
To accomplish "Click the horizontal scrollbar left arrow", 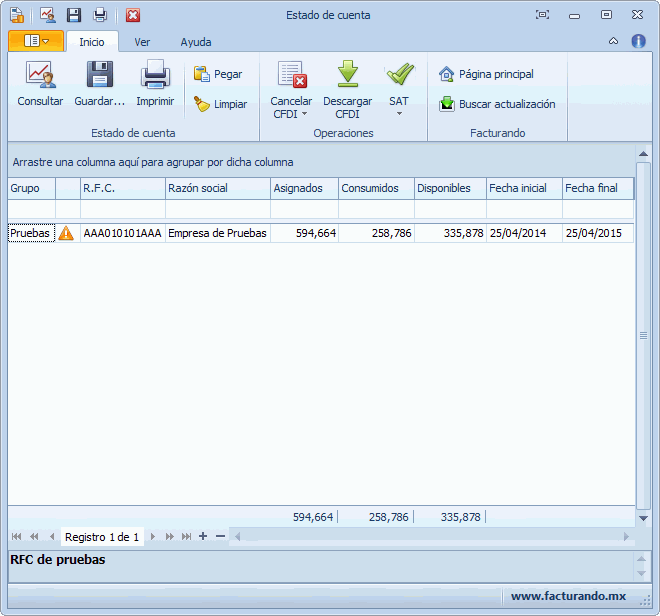I will coord(237,536).
